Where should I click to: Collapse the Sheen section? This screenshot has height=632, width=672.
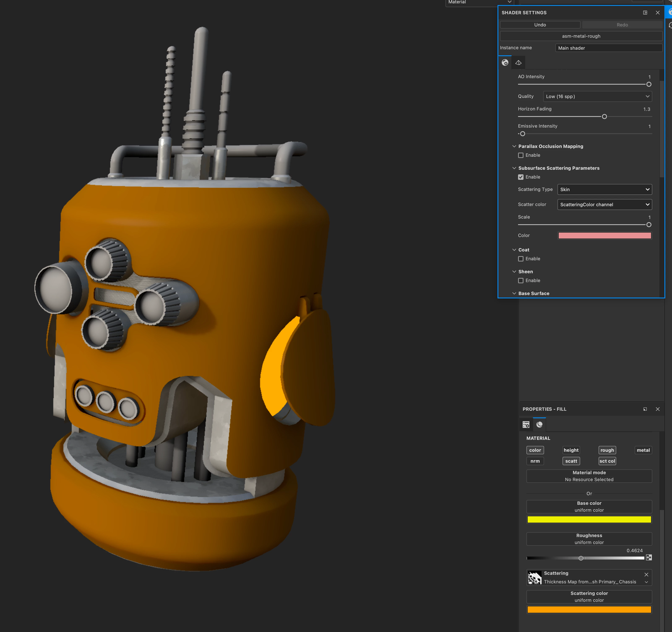(514, 272)
